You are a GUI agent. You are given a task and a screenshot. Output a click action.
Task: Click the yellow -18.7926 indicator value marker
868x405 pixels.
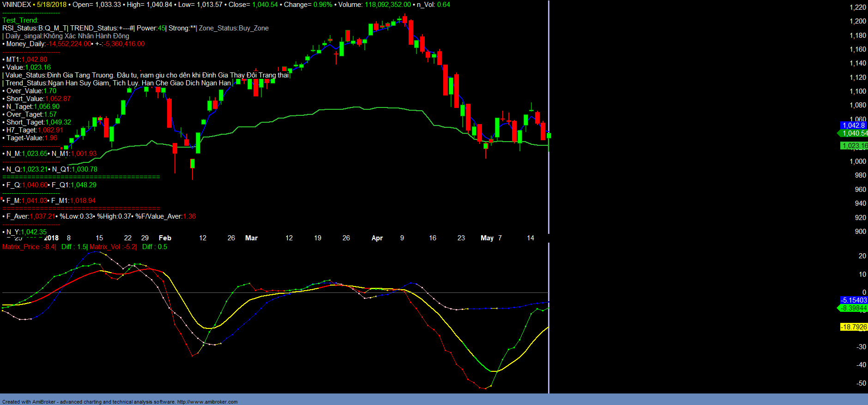[853, 327]
